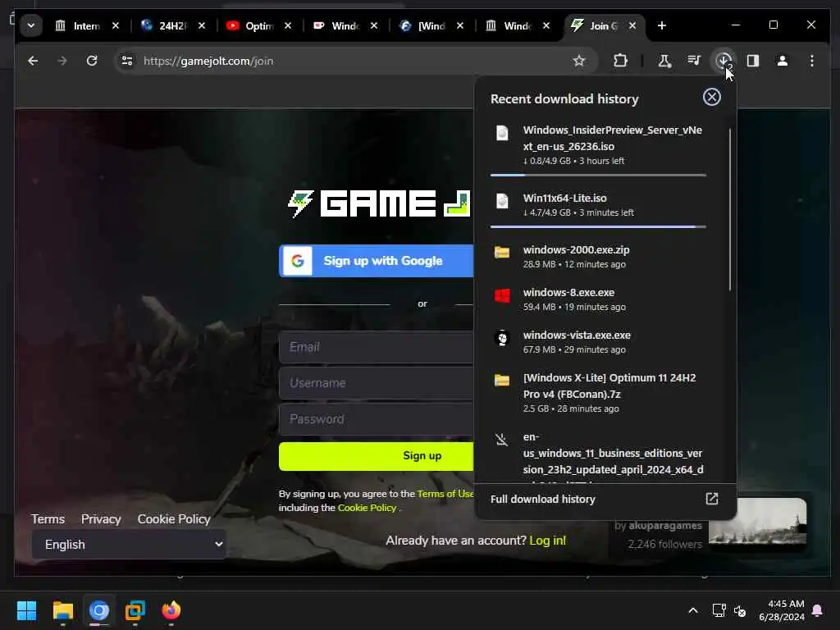Open windows-vista.exe.exe download entry
Screen dimensions: 840x630
[598, 342]
